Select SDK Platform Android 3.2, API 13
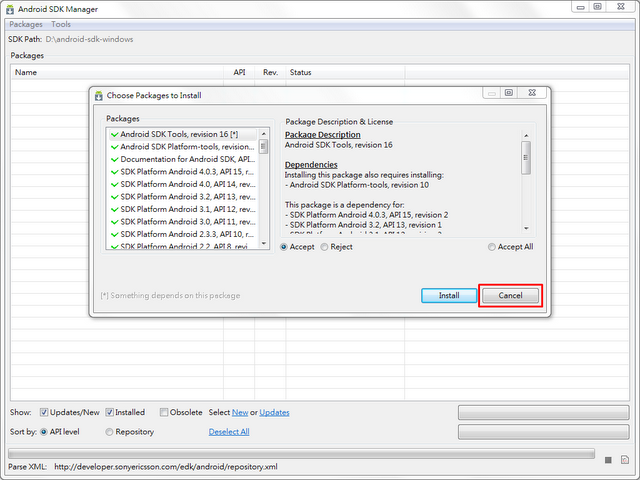 pyautogui.click(x=182, y=197)
